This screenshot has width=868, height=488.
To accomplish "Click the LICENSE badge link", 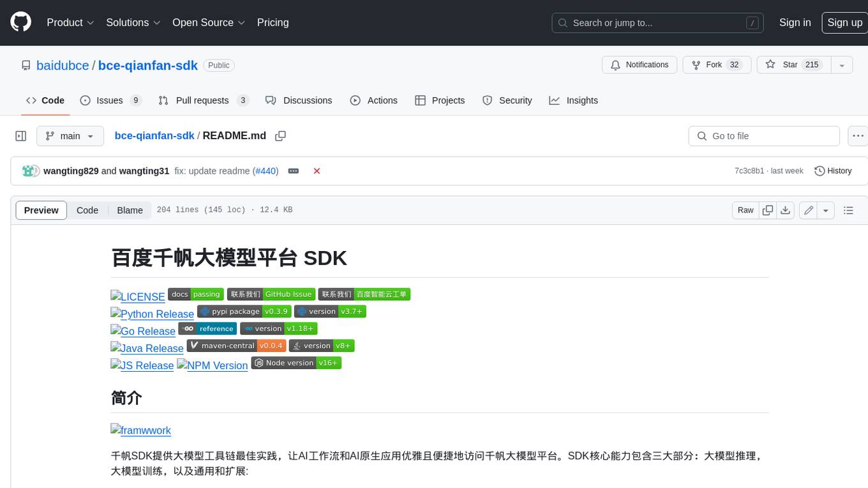I will tap(138, 296).
